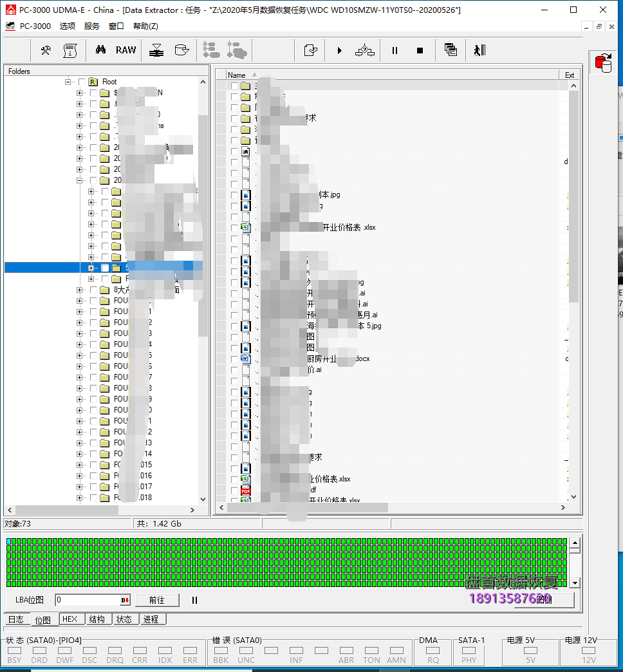The height and width of the screenshot is (672, 623).
Task: Open the task info scroll icon
Action: [x=70, y=51]
